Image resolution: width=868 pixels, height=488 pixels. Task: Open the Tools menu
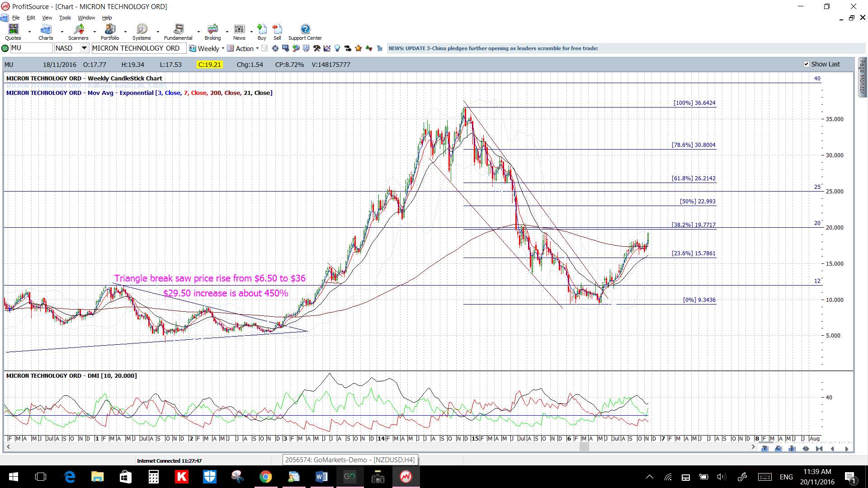65,18
